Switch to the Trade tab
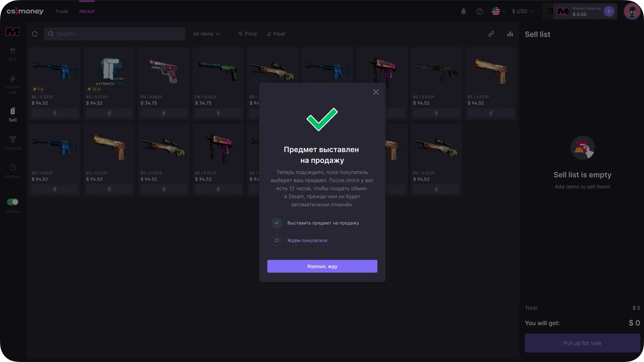Screen dimensions: 644x362 [62, 11]
